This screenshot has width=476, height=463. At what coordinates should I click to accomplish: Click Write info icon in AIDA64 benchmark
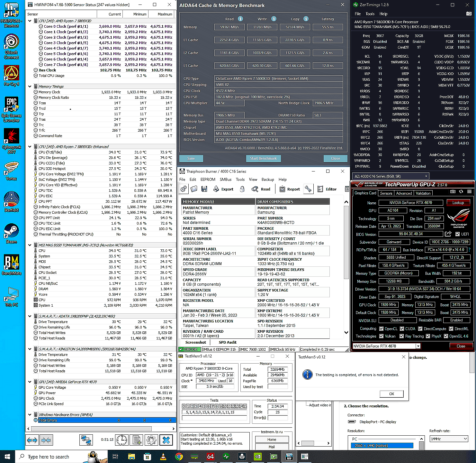coord(274,19)
